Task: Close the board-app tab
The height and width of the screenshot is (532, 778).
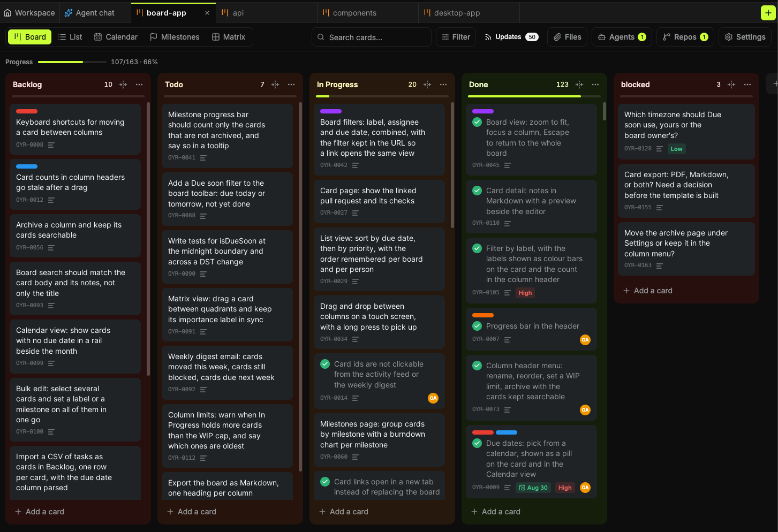Action: (207, 13)
